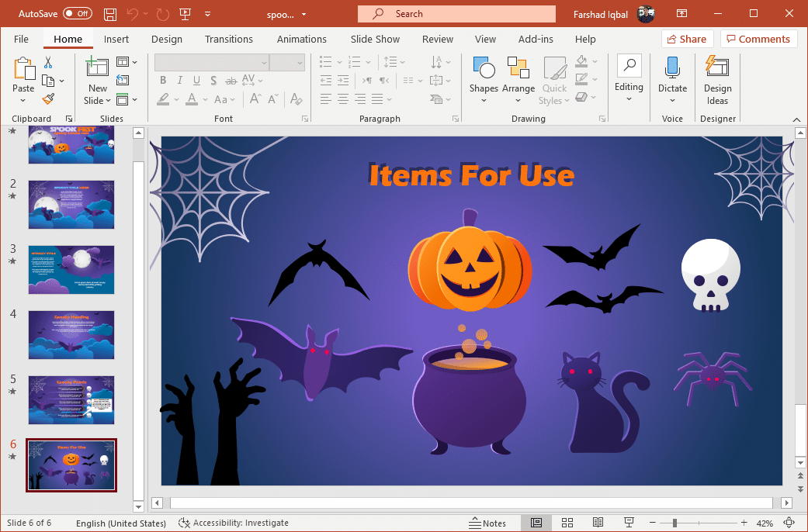
Task: Switch to the Design tab
Action: [x=166, y=40]
